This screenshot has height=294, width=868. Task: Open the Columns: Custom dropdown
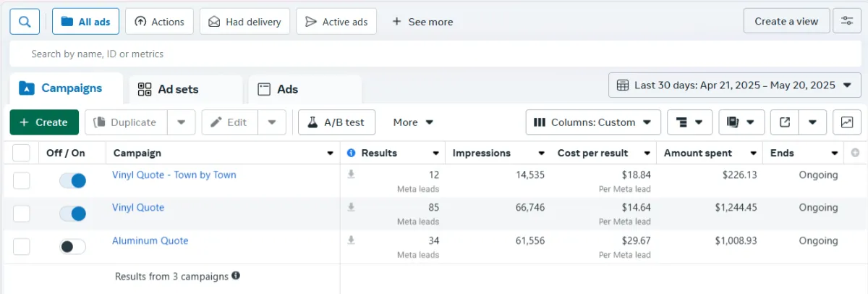593,122
